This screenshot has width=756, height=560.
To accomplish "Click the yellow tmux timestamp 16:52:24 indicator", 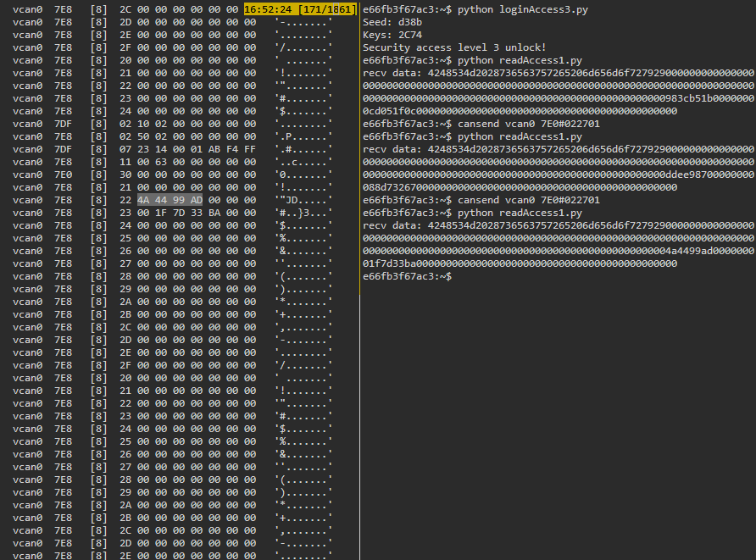I will [299, 9].
